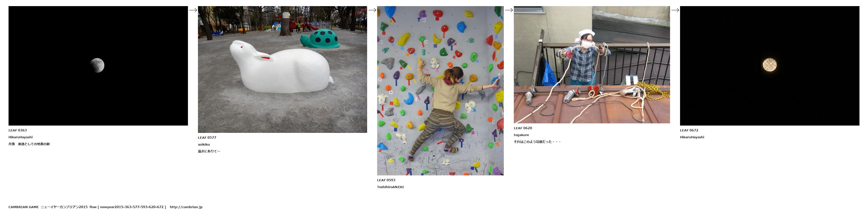Image resolution: width=868 pixels, height=213 pixels.
Task: Click the arrow after the first image
Action: (x=193, y=10)
